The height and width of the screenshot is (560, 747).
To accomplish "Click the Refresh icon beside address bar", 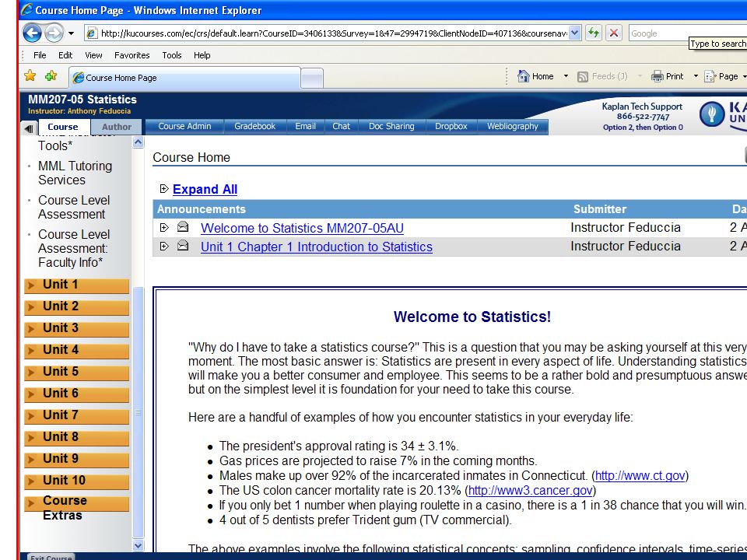I will 594,33.
